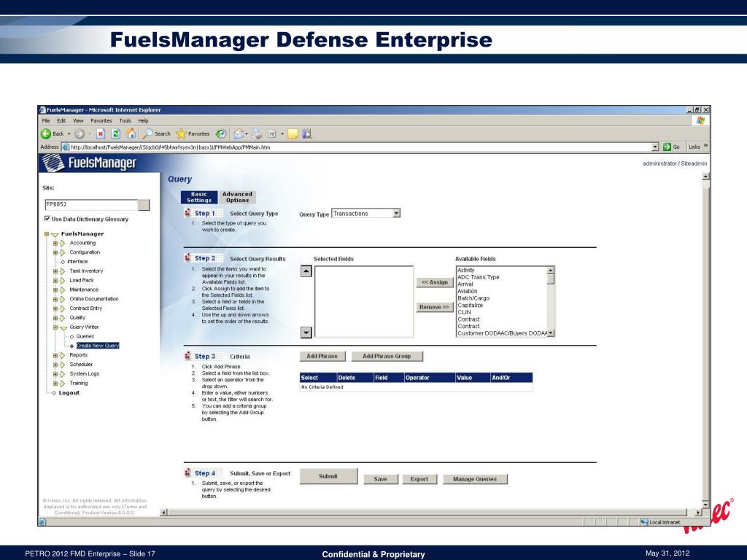Click the Mail envelope icon
The image size is (747, 560).
[239, 134]
